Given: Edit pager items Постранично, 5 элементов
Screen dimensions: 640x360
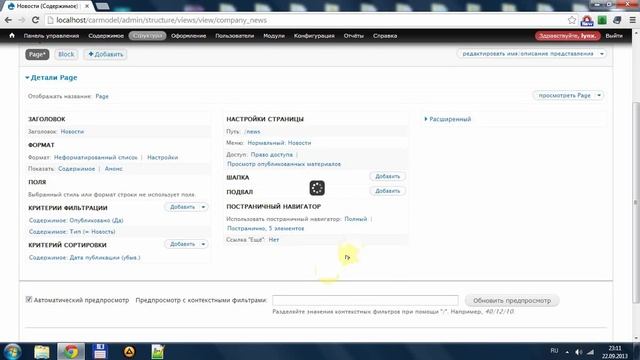Looking at the screenshot, I should 266,229.
